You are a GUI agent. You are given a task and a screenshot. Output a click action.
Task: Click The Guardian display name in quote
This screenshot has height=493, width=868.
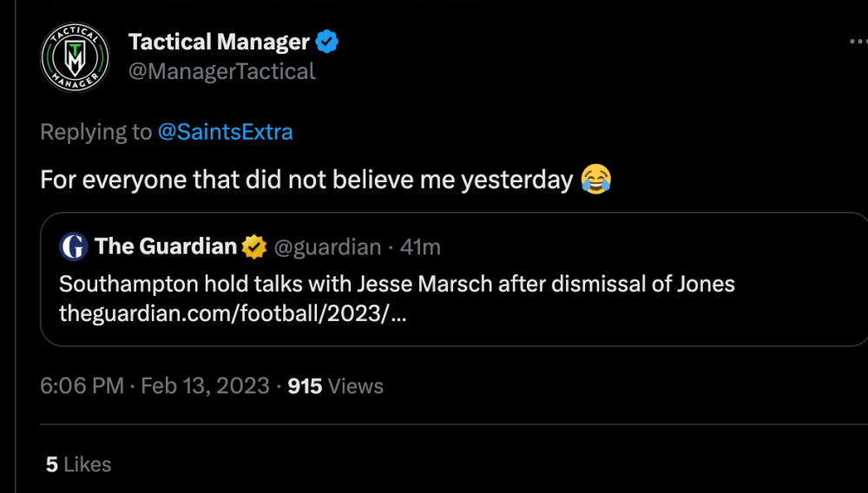(x=166, y=247)
